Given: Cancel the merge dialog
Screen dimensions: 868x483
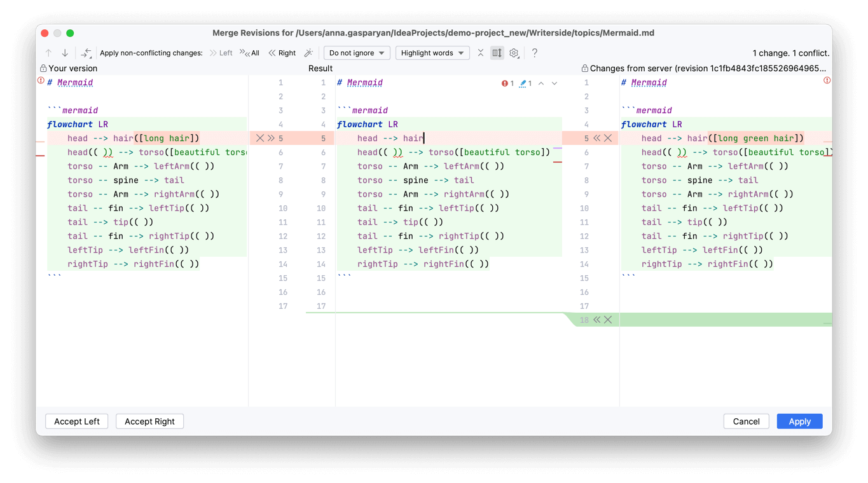Looking at the screenshot, I should pyautogui.click(x=746, y=421).
